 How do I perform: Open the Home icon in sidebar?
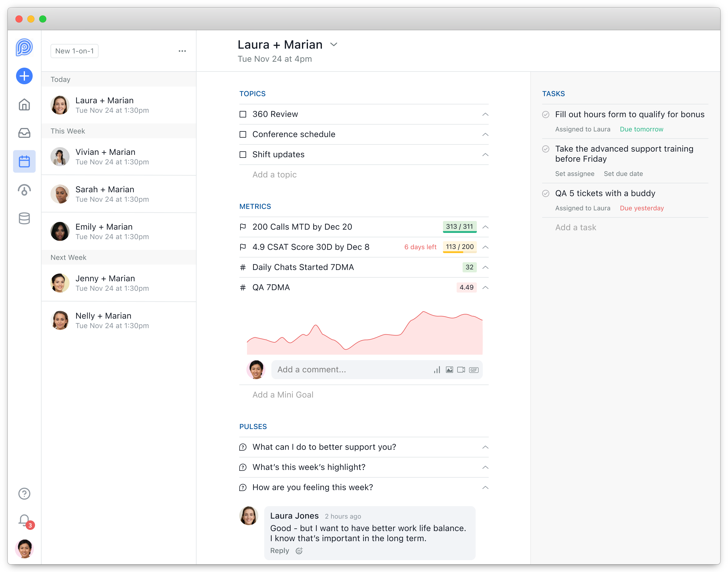pyautogui.click(x=24, y=105)
